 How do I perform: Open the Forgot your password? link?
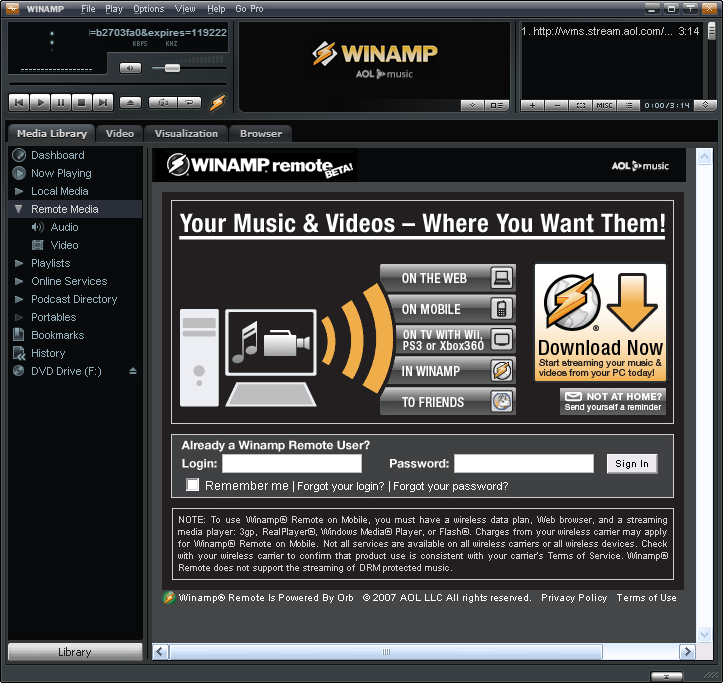tap(450, 486)
